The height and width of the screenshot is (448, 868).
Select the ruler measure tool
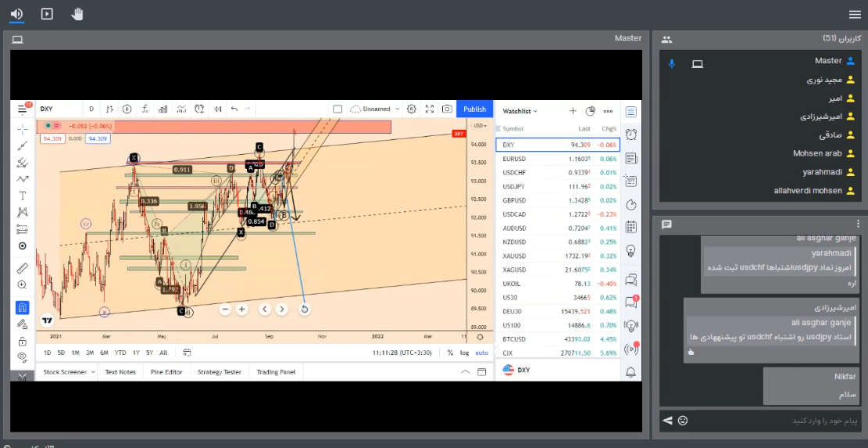click(x=23, y=267)
